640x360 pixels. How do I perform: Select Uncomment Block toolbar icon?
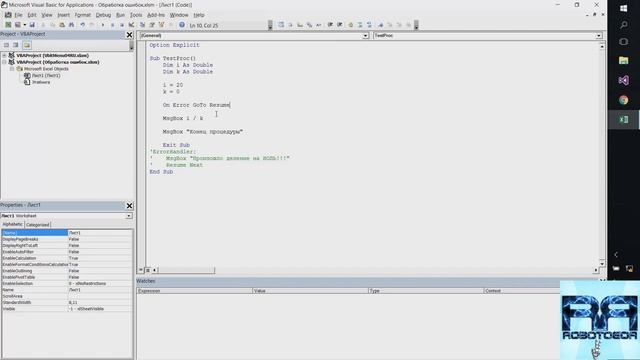369,25
